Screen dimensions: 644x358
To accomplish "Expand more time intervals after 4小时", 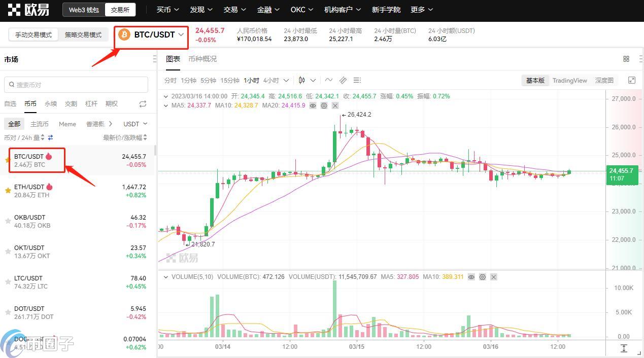I will (x=286, y=80).
